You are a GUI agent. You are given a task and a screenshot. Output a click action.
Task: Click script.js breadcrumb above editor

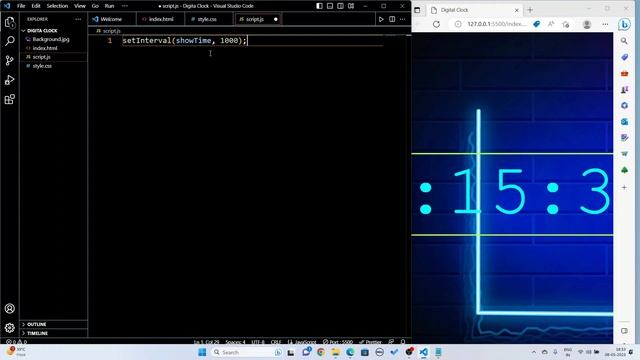pos(111,31)
